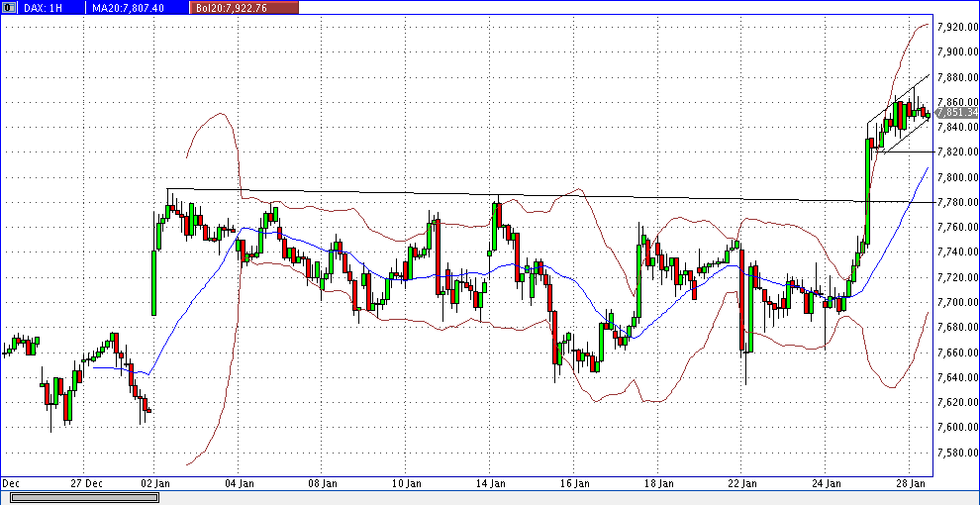Click the 7,620.00 price axis label
The height and width of the screenshot is (505, 980).
pyautogui.click(x=957, y=402)
